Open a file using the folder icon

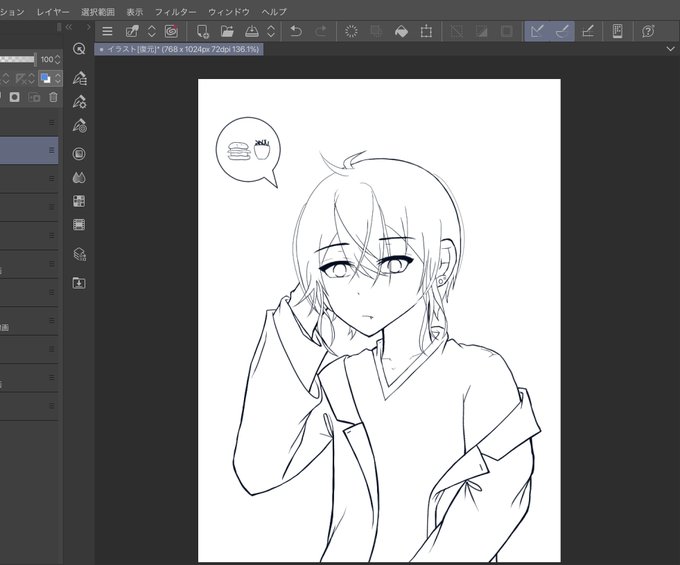(x=227, y=31)
